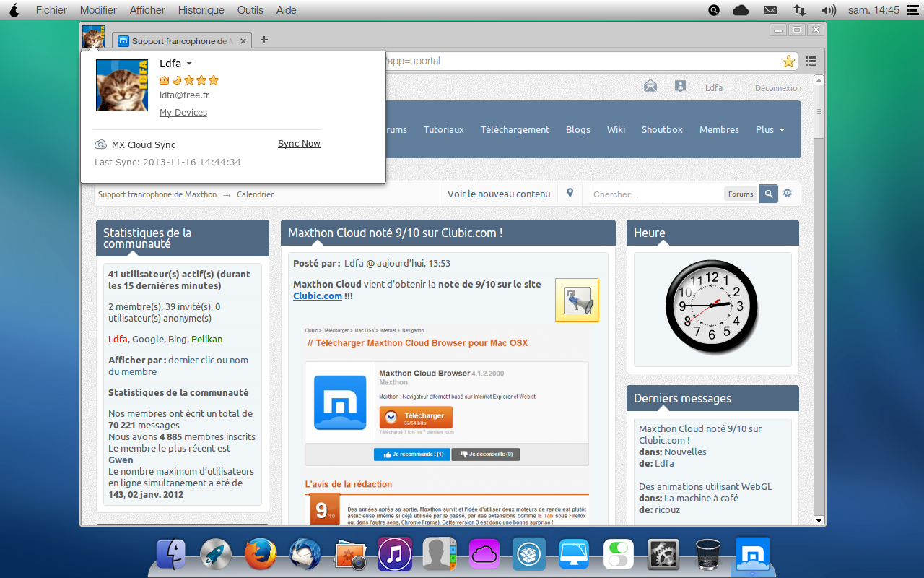Open the gear System Preferences dock icon
The width and height of the screenshot is (924, 578).
[663, 555]
